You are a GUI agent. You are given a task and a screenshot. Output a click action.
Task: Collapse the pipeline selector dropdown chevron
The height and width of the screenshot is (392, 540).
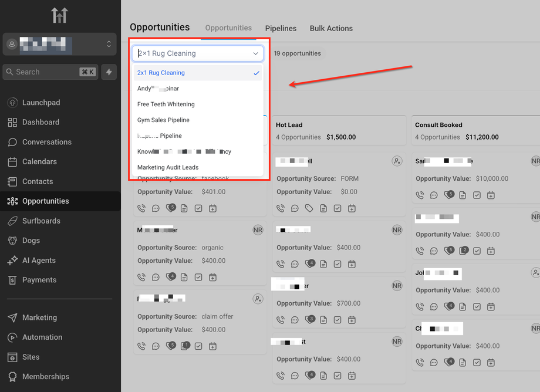[x=256, y=53]
